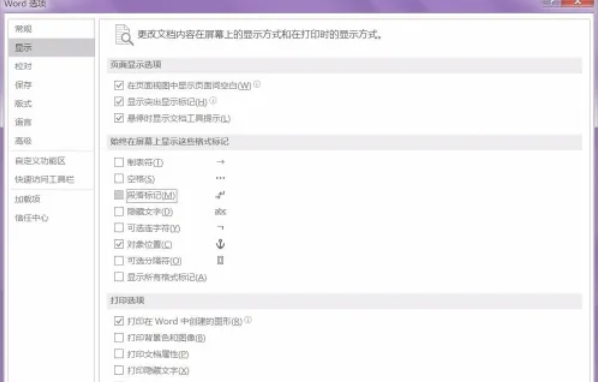The image size is (598, 382).
Task: Enable the 空格(S) format mark checkbox
Action: [x=119, y=178]
